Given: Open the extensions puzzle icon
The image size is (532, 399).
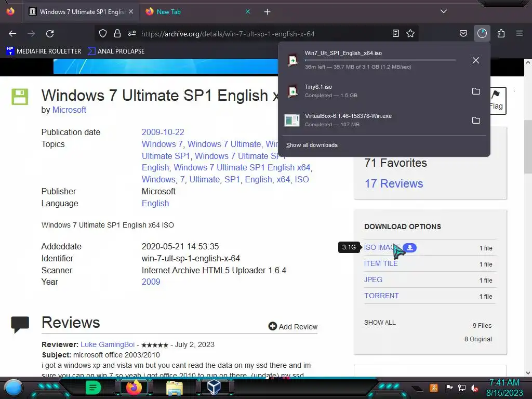Looking at the screenshot, I should (501, 34).
